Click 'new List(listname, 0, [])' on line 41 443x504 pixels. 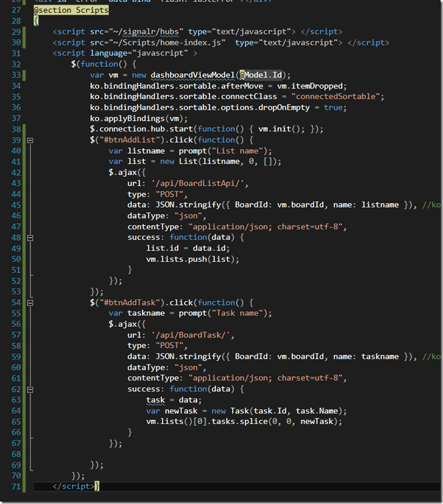219,162
